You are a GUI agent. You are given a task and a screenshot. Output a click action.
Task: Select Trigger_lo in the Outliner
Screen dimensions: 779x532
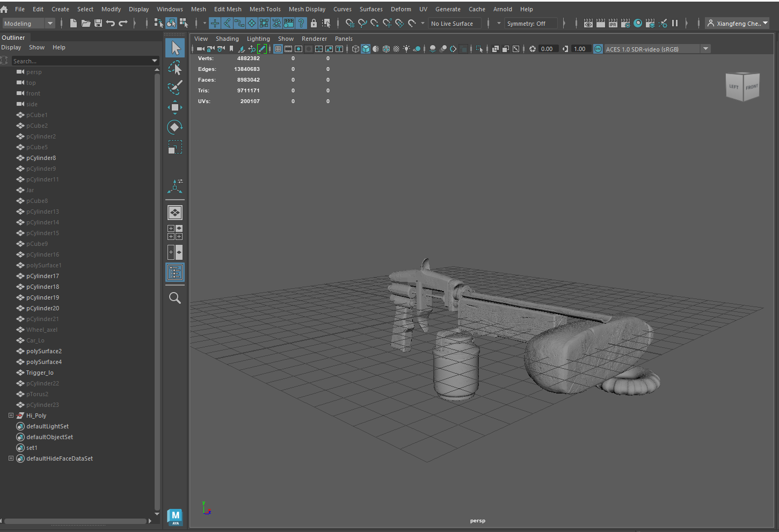coord(40,373)
